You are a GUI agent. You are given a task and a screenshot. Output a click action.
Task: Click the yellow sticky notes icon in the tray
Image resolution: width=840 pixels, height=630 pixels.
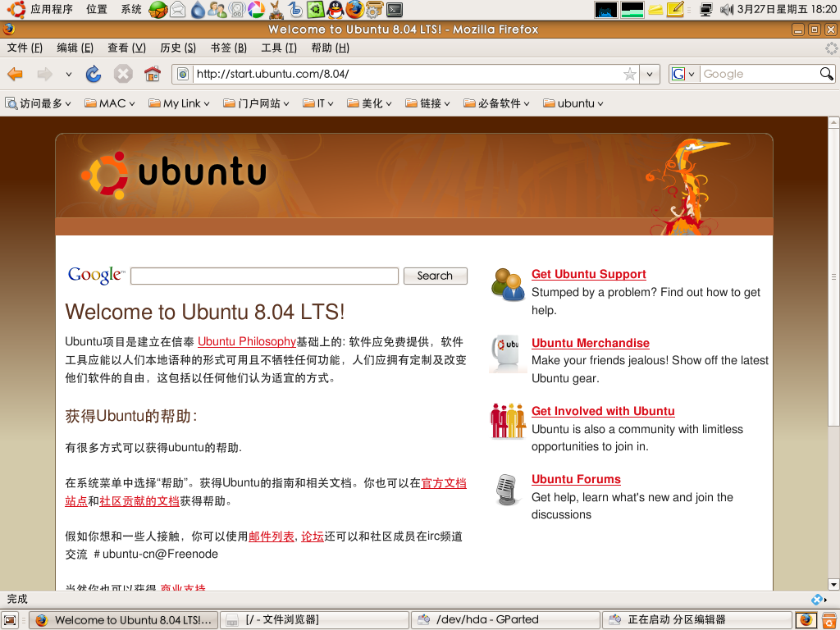[x=655, y=9]
